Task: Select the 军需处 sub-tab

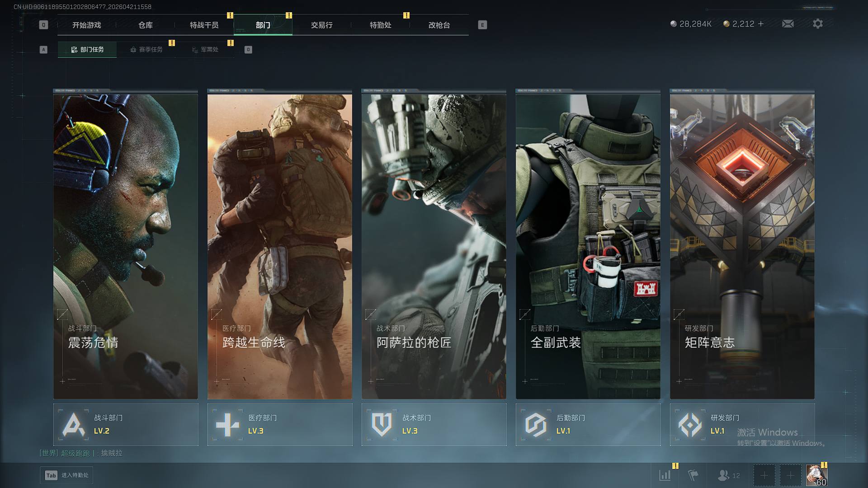Action: tap(205, 49)
